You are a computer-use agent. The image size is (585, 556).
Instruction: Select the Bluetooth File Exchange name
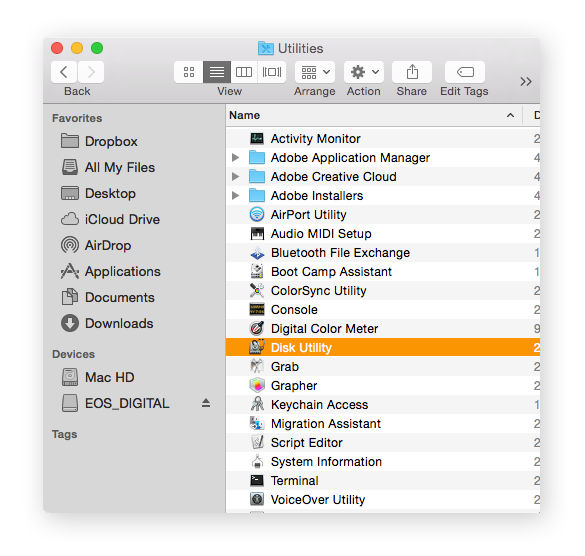[x=340, y=253]
